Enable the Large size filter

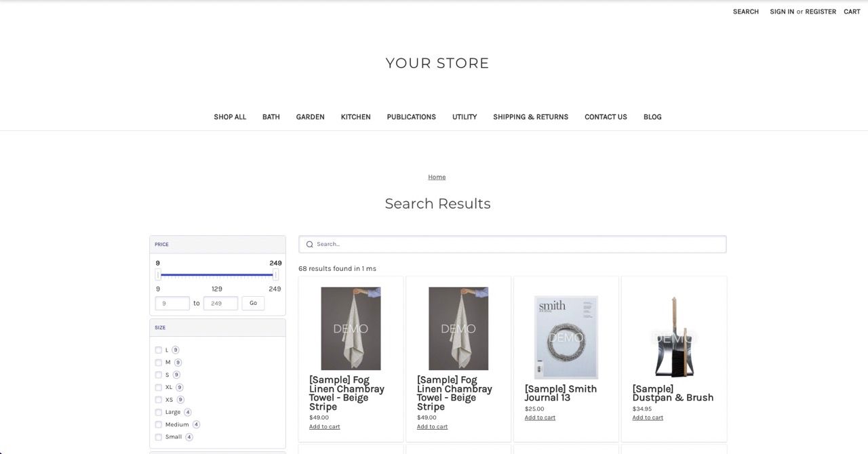[158, 411]
